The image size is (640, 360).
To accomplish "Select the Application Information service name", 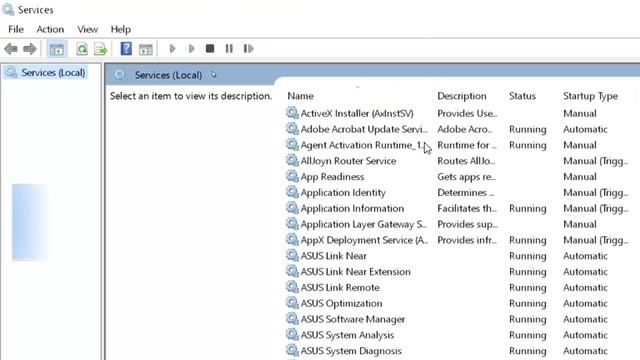I will [352, 209].
